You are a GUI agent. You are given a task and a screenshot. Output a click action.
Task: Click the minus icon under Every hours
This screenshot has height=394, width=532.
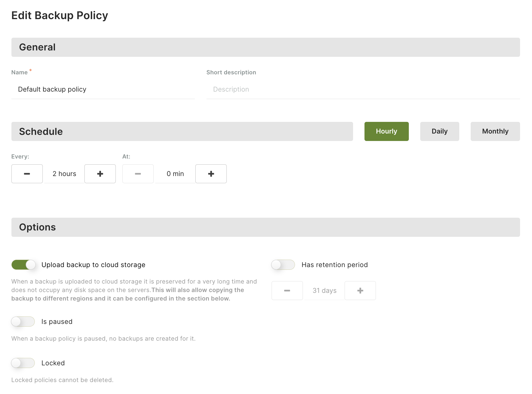pyautogui.click(x=27, y=174)
